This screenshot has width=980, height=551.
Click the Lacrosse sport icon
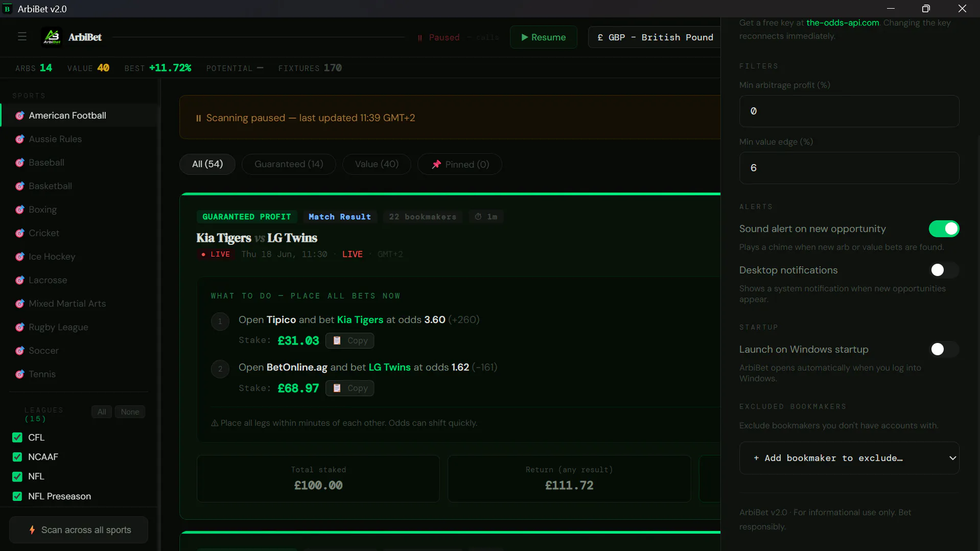click(x=20, y=280)
